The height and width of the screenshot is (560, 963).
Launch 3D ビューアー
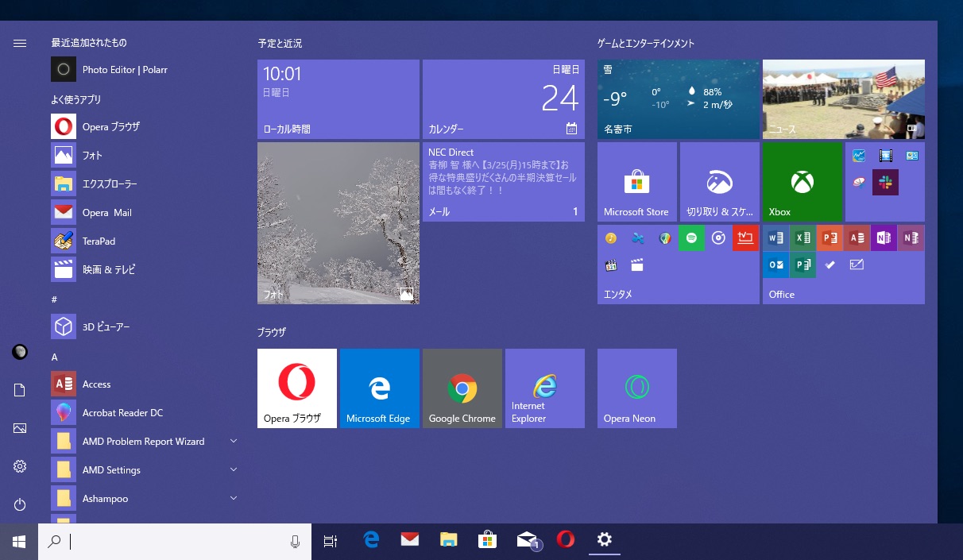[x=145, y=327]
